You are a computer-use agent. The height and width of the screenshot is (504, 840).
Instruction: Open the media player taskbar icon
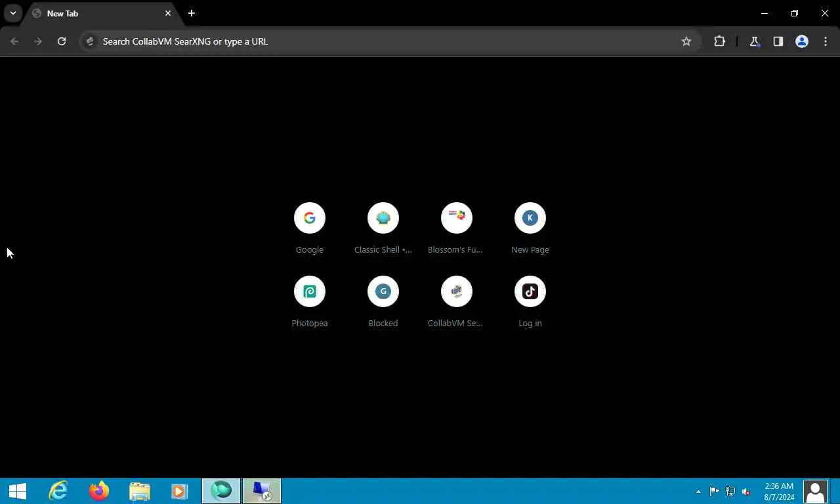(x=179, y=491)
